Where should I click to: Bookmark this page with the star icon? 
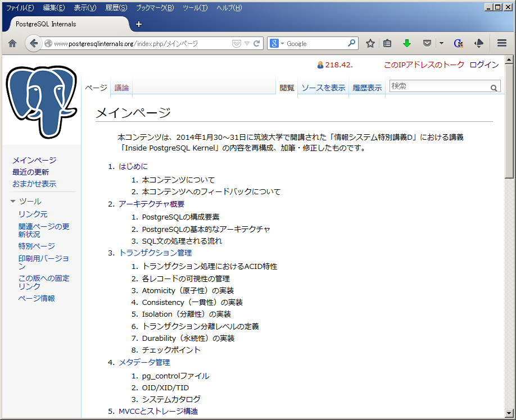click(x=370, y=43)
